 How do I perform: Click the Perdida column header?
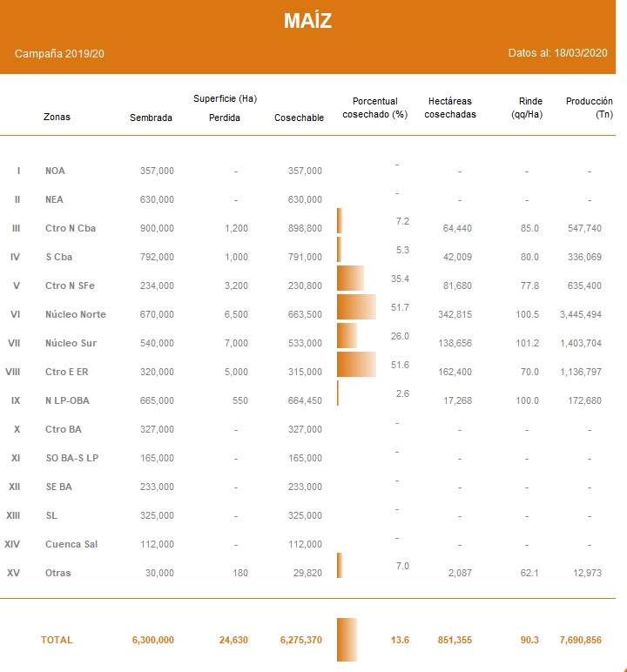(x=225, y=118)
